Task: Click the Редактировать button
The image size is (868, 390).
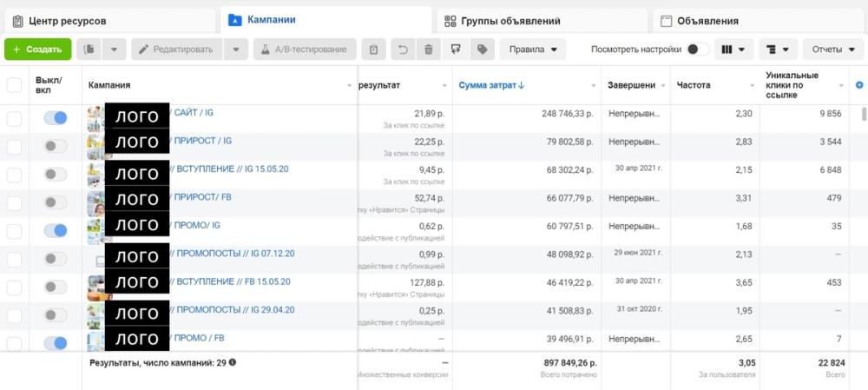Action: coord(176,50)
